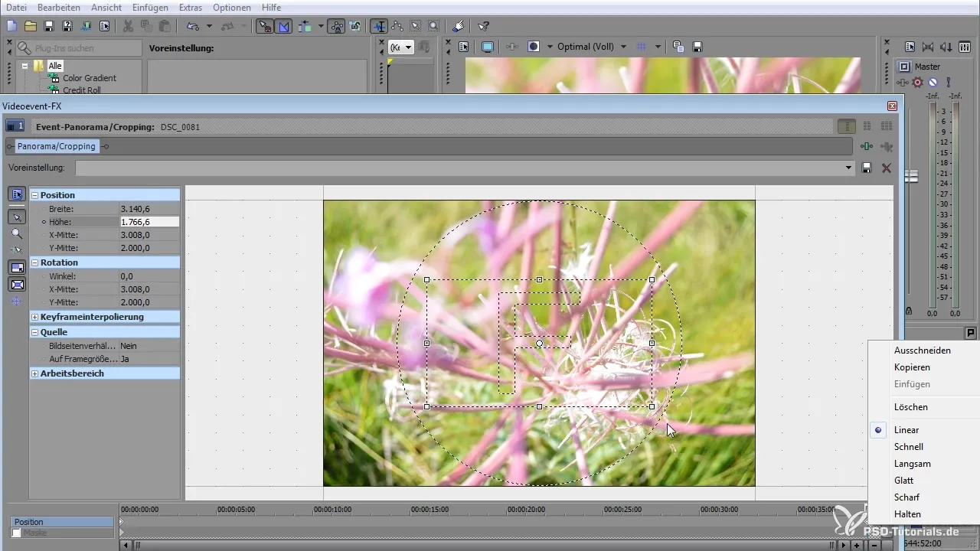Select the Zoom magnifier tool in cropping sidebar

(17, 234)
